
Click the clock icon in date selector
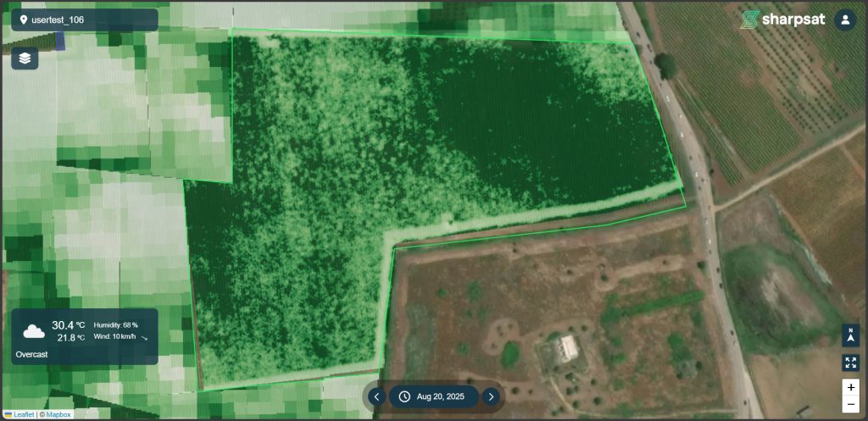click(x=404, y=396)
